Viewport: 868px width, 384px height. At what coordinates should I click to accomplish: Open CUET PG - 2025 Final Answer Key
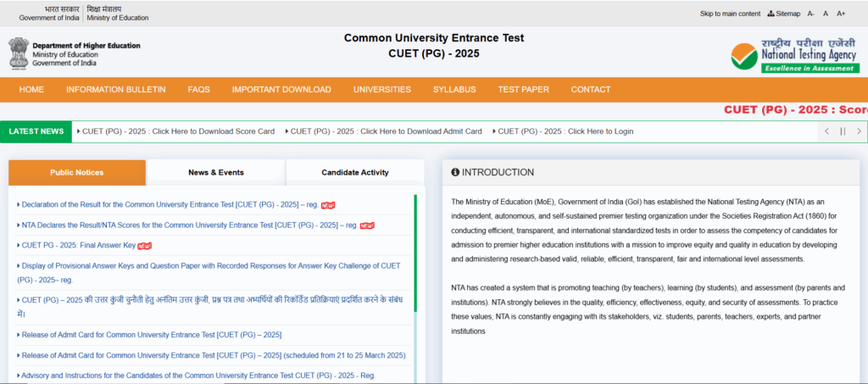tap(79, 245)
